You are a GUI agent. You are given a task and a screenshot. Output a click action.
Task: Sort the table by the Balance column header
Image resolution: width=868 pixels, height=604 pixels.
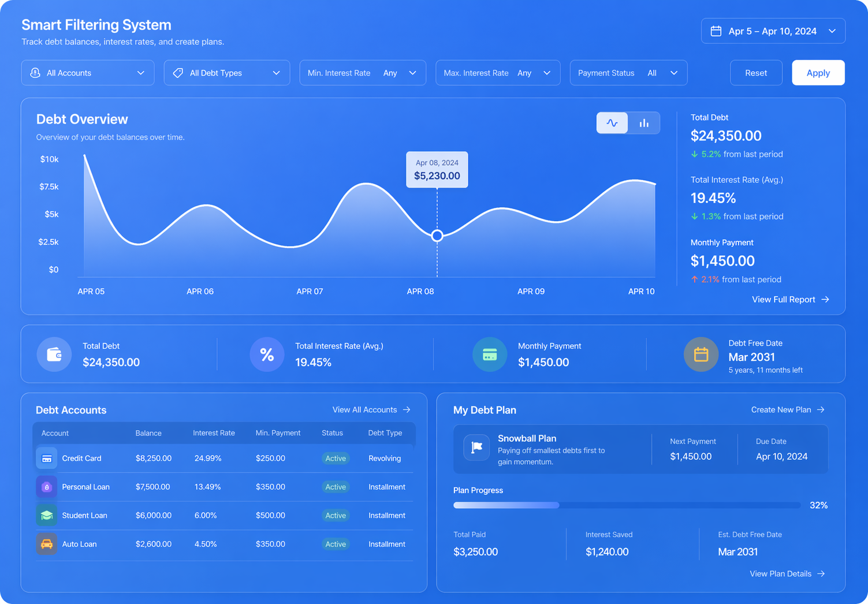point(148,433)
